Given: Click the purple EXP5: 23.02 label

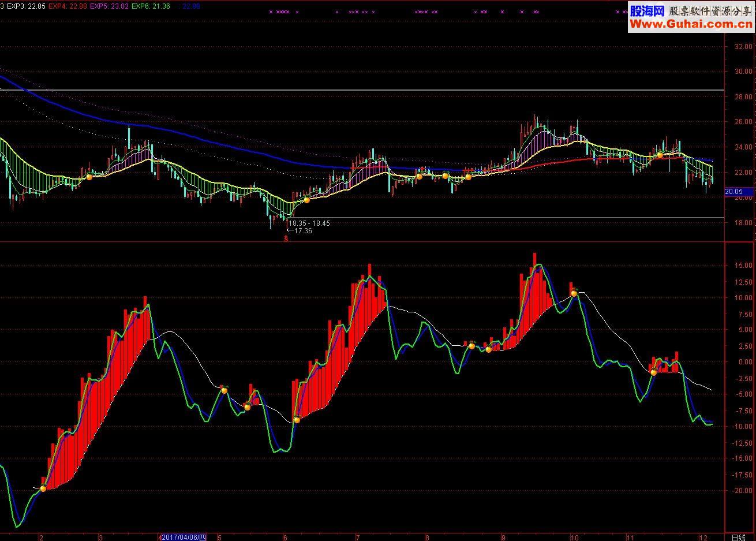Looking at the screenshot, I should point(110,6).
